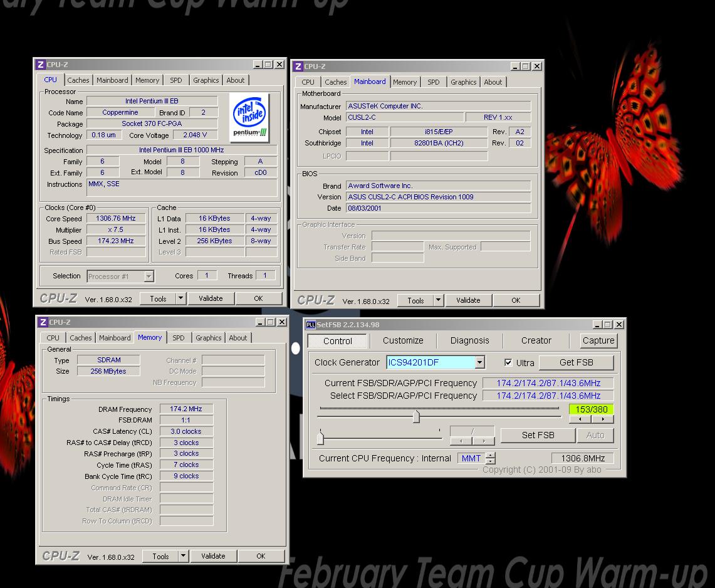Select Graphics tab in the Mainboard window
Image resolution: width=715 pixels, height=588 pixels.
(463, 82)
